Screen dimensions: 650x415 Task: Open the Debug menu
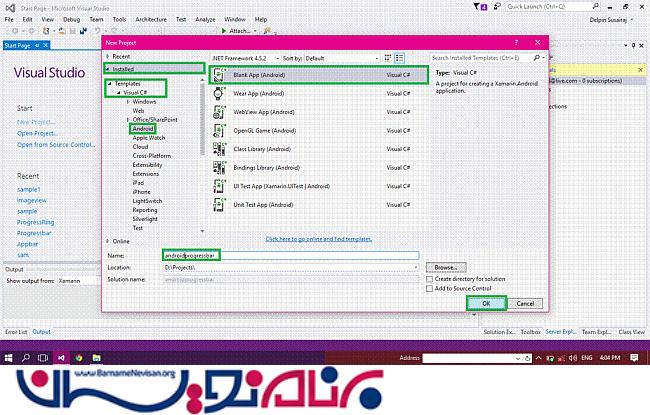(71, 19)
